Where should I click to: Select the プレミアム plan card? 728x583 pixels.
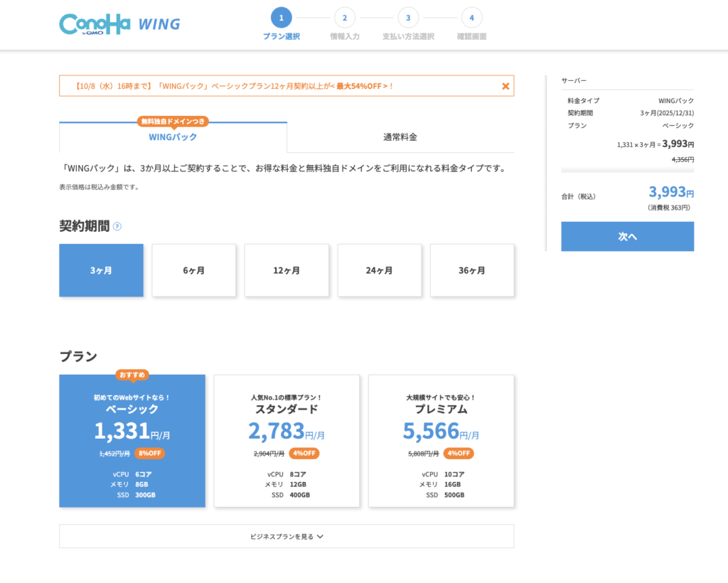click(441, 441)
